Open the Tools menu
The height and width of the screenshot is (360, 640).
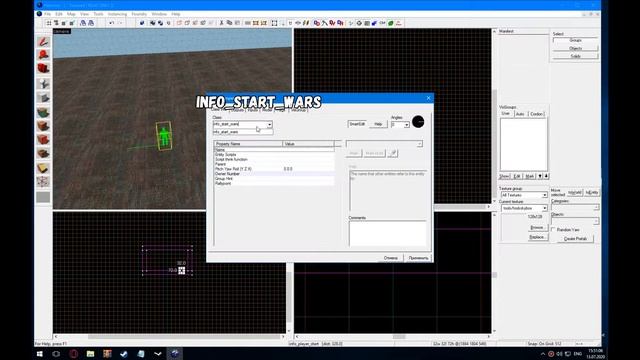coord(98,14)
